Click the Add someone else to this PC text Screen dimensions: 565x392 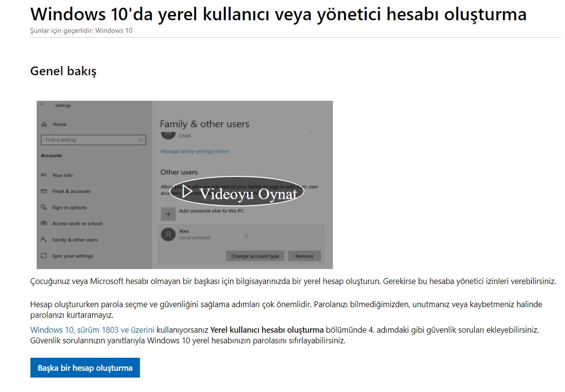click(211, 211)
